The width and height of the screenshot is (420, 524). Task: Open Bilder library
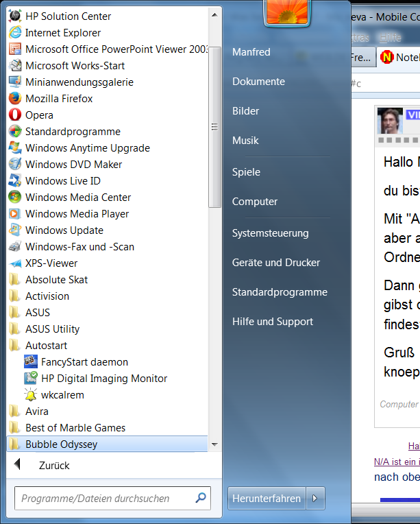[x=246, y=110]
